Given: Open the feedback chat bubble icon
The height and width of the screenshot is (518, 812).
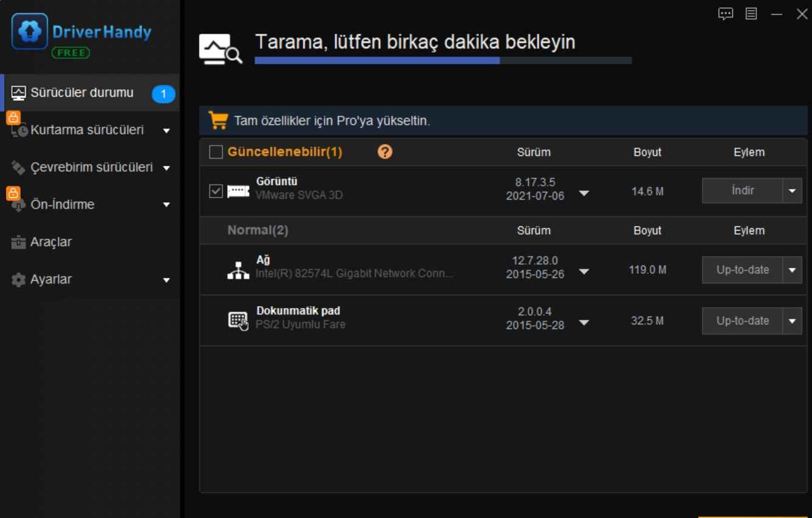Looking at the screenshot, I should tap(725, 14).
